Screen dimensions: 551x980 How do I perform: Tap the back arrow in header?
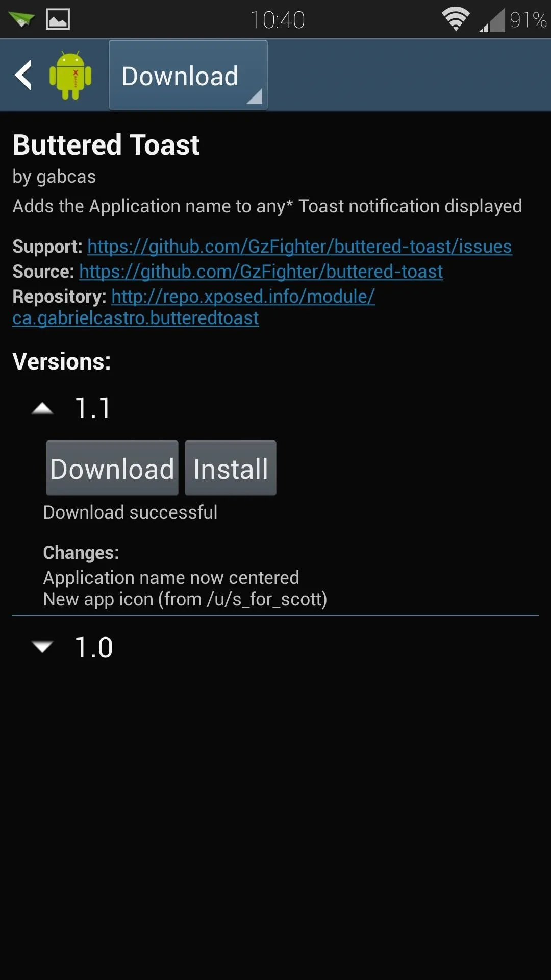23,76
